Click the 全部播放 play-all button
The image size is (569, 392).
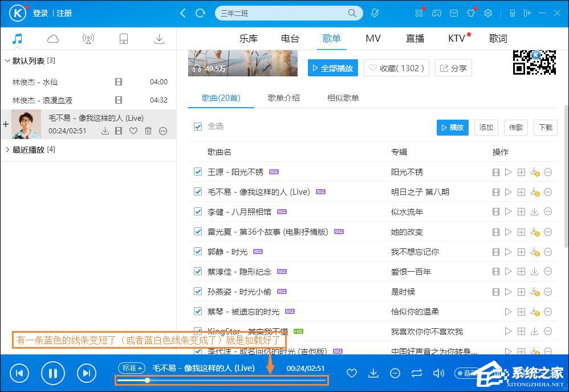332,67
